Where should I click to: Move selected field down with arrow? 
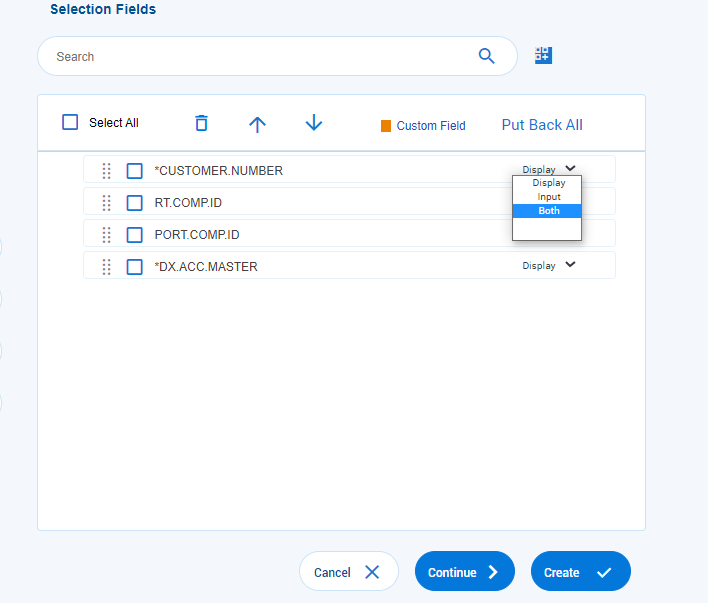click(x=314, y=123)
